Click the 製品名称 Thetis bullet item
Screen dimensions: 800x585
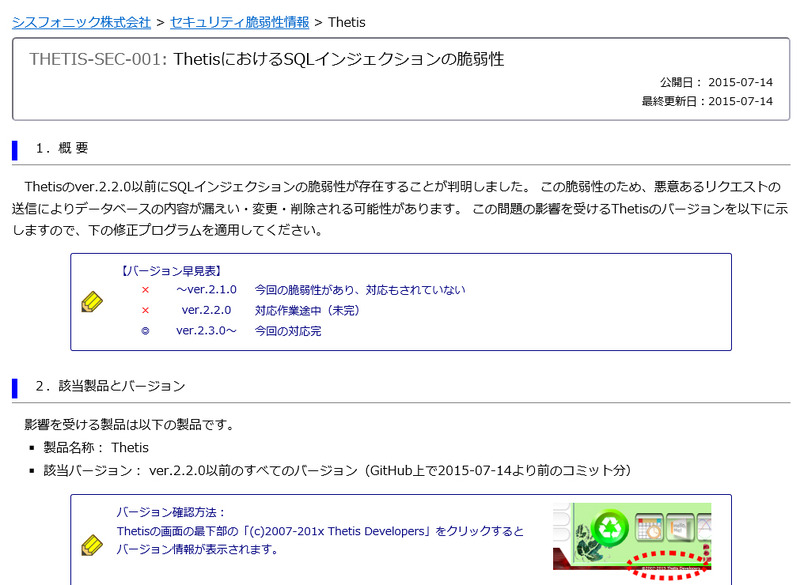tap(96, 447)
